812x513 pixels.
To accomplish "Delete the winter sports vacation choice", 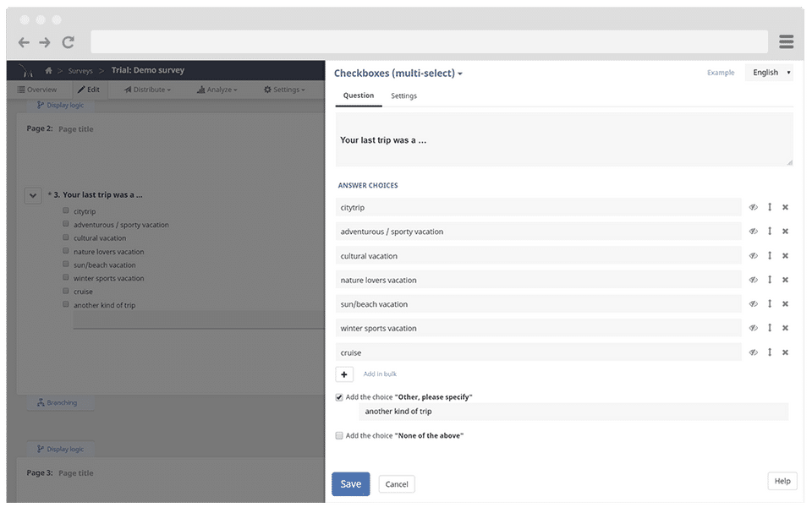I will coord(785,328).
